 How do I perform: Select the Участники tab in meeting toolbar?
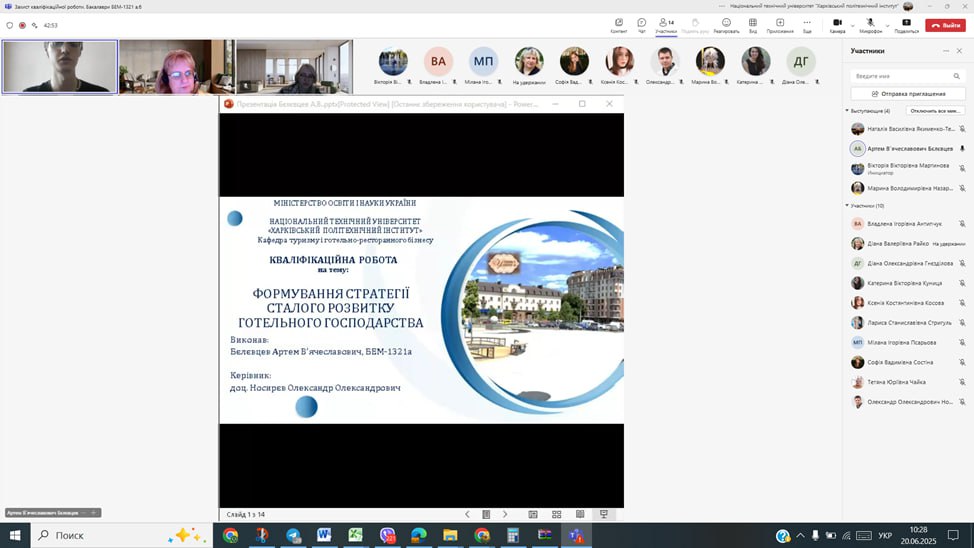666,24
